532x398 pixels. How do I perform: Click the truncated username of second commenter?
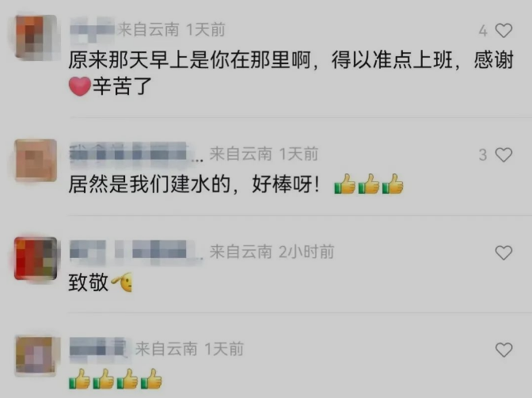[136, 154]
